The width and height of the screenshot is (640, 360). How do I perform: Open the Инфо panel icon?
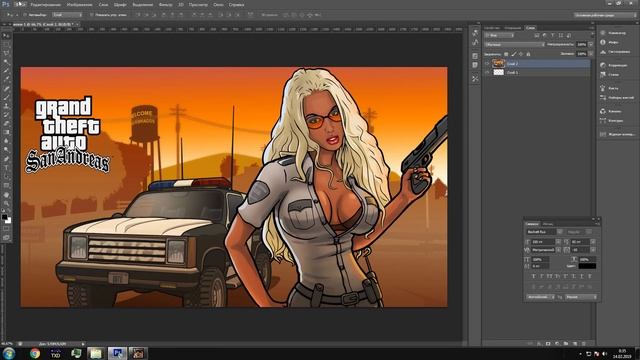tap(603, 42)
